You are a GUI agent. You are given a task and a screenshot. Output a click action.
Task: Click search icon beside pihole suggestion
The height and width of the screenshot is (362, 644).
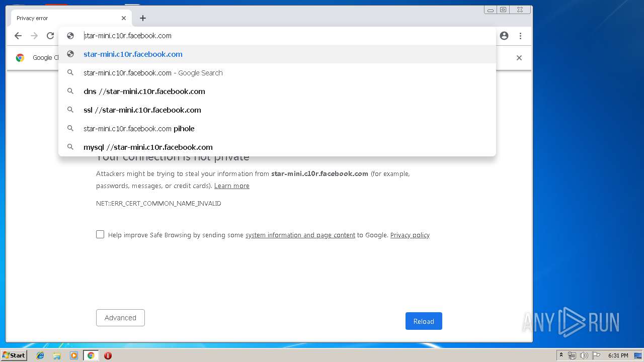point(70,129)
